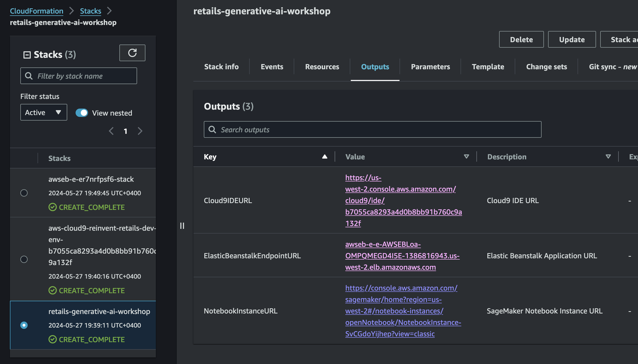Switch to the Resources tab
The image size is (638, 364).
(322, 67)
